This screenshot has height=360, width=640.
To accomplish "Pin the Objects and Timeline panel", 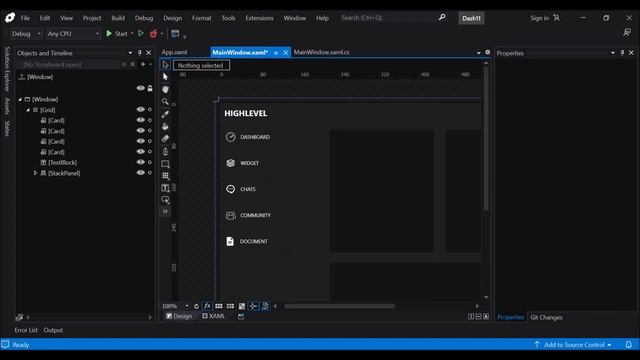I will tap(140, 53).
